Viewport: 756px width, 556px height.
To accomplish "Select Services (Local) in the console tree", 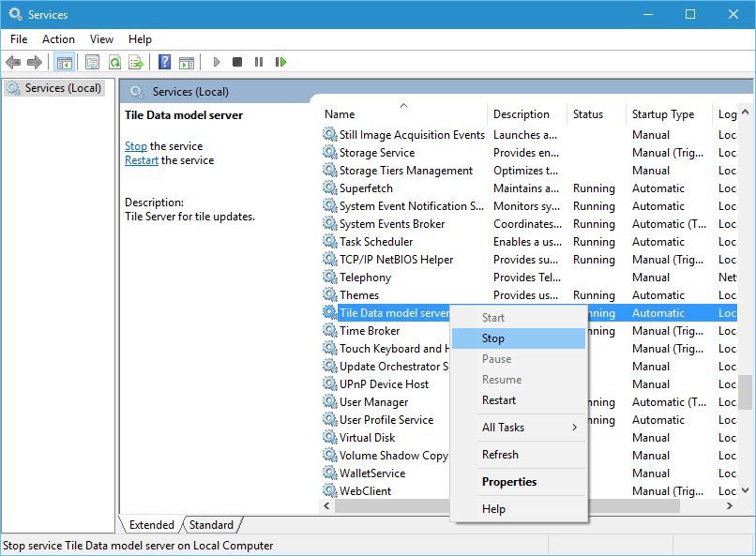I will pos(62,88).
